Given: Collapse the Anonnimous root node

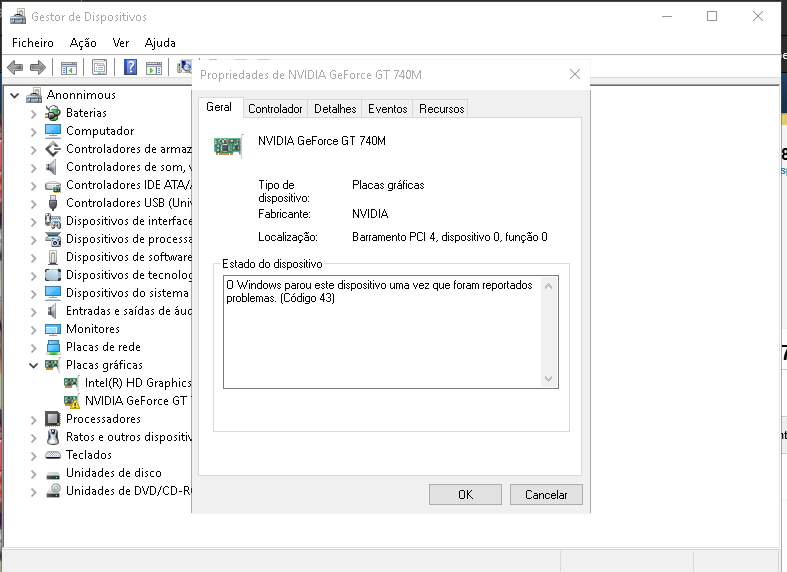Looking at the screenshot, I should pyautogui.click(x=15, y=95).
